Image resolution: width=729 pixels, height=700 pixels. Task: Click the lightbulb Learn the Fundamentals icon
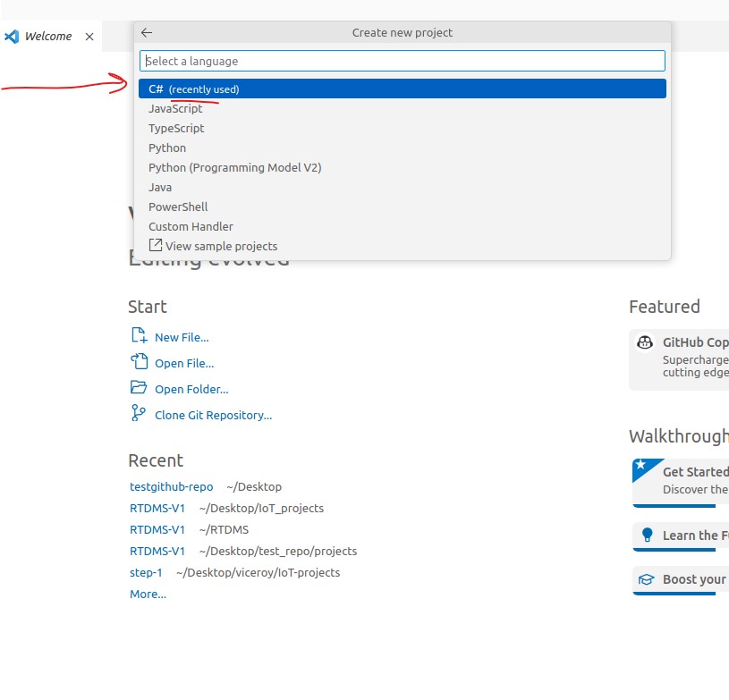pos(647,535)
